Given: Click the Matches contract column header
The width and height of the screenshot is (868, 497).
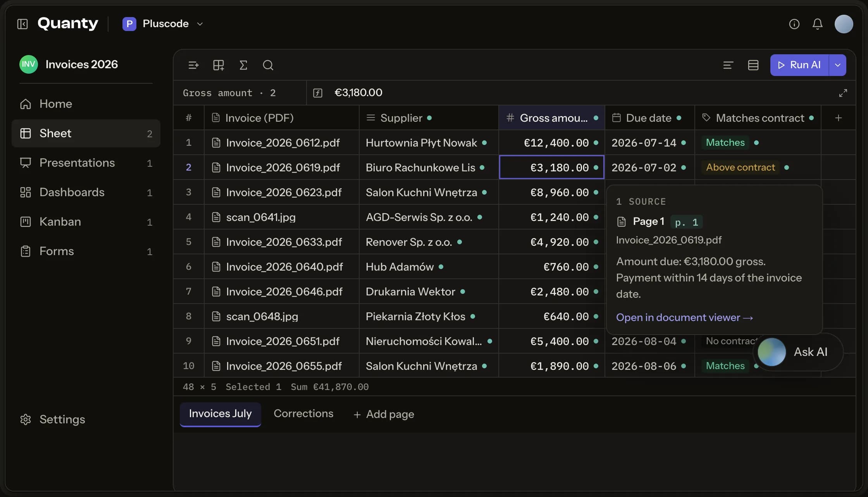Looking at the screenshot, I should (758, 118).
